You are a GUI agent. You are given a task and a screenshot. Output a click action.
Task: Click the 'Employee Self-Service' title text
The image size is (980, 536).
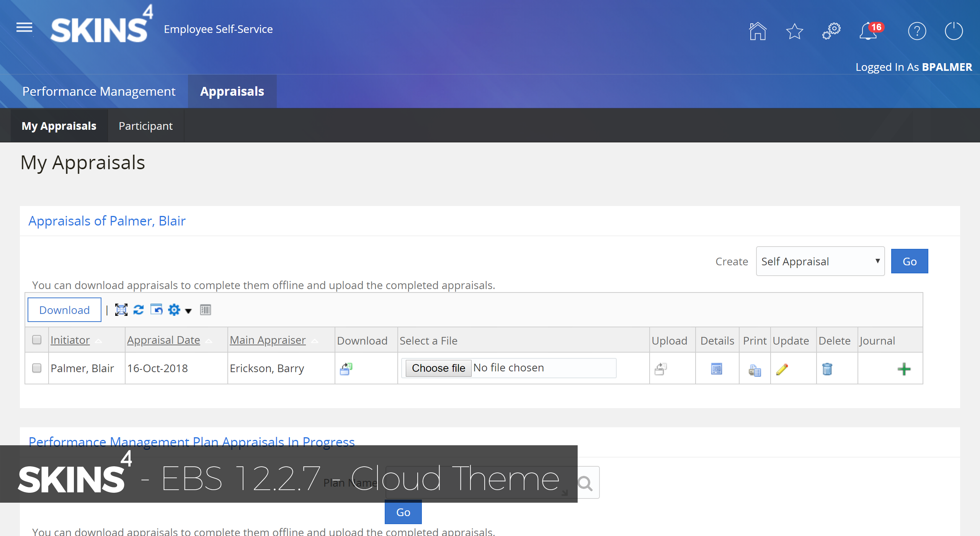coord(218,29)
